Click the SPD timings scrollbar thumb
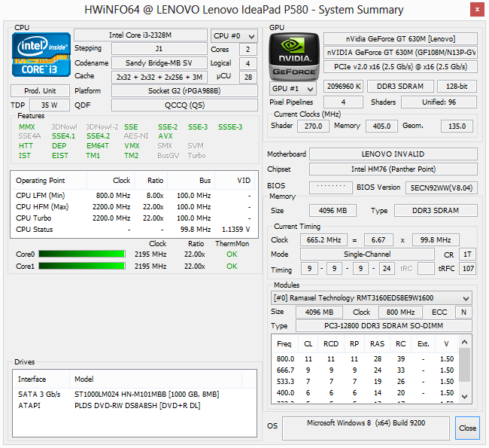489x448 pixels. click(464, 364)
